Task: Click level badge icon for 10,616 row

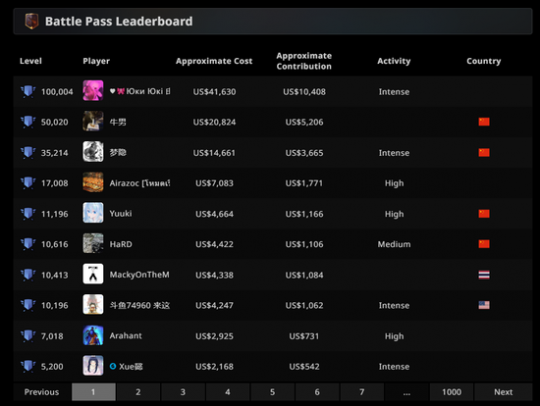Action: click(28, 244)
